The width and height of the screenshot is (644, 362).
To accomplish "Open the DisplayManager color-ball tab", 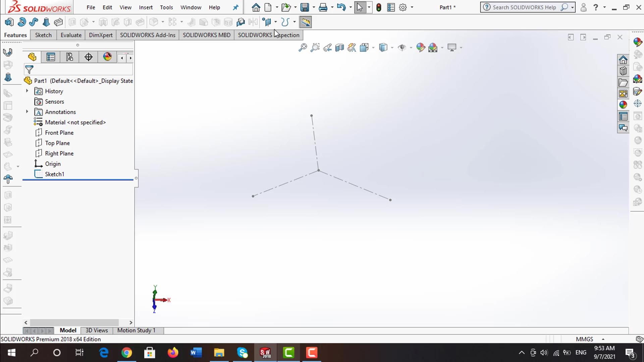I will tap(107, 57).
